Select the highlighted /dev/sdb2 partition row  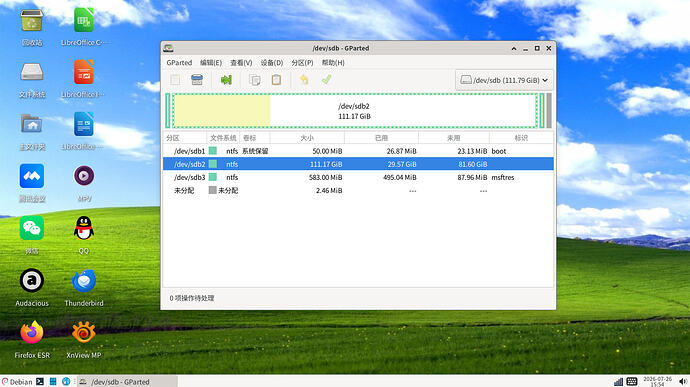click(358, 164)
